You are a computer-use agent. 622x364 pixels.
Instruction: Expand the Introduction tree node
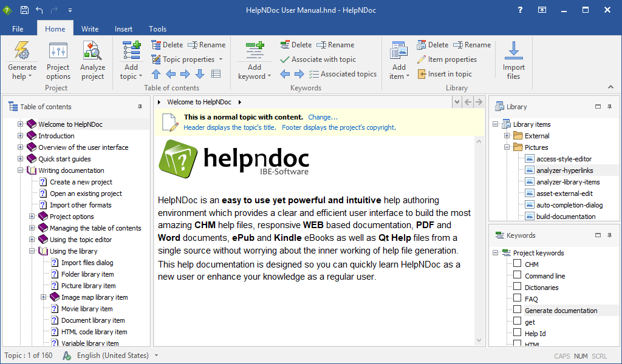pos(20,135)
